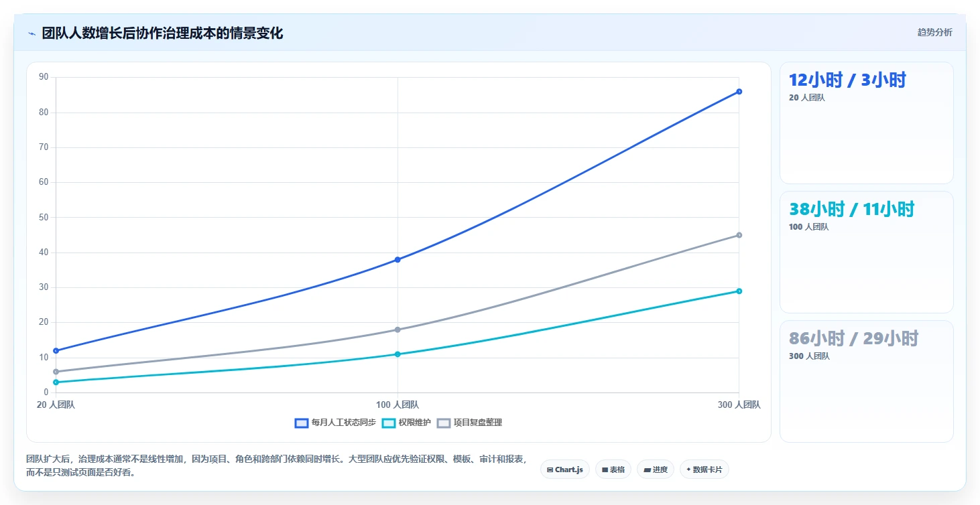Image resolution: width=980 pixels, height=505 pixels.
Task: Click the 300 人团队 caption in the card
Action: 809,356
